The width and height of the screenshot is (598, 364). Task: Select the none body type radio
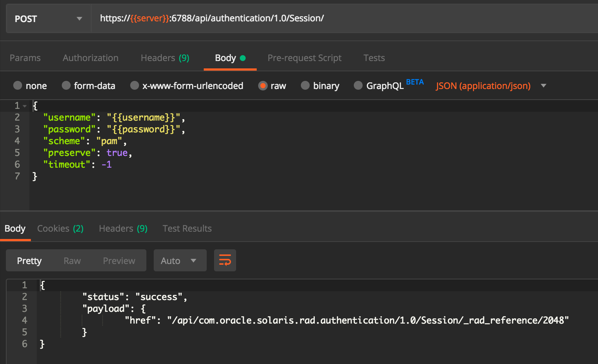[18, 86]
